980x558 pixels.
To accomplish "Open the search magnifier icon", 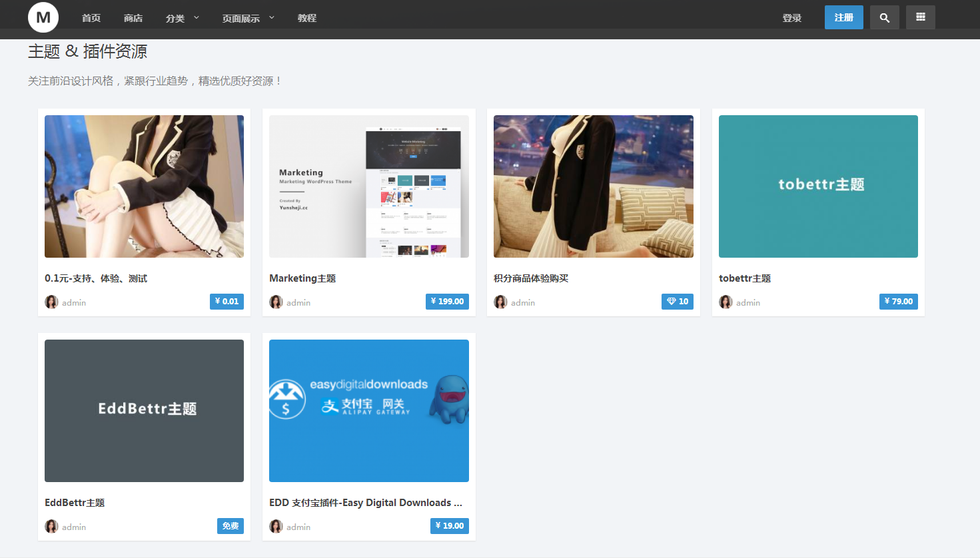I will tap(884, 17).
